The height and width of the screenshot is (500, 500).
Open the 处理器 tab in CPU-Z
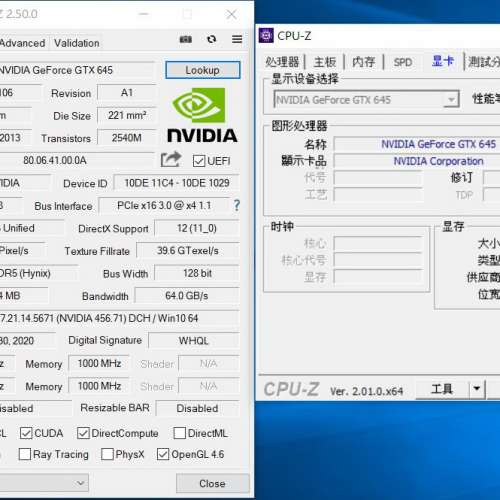click(282, 62)
